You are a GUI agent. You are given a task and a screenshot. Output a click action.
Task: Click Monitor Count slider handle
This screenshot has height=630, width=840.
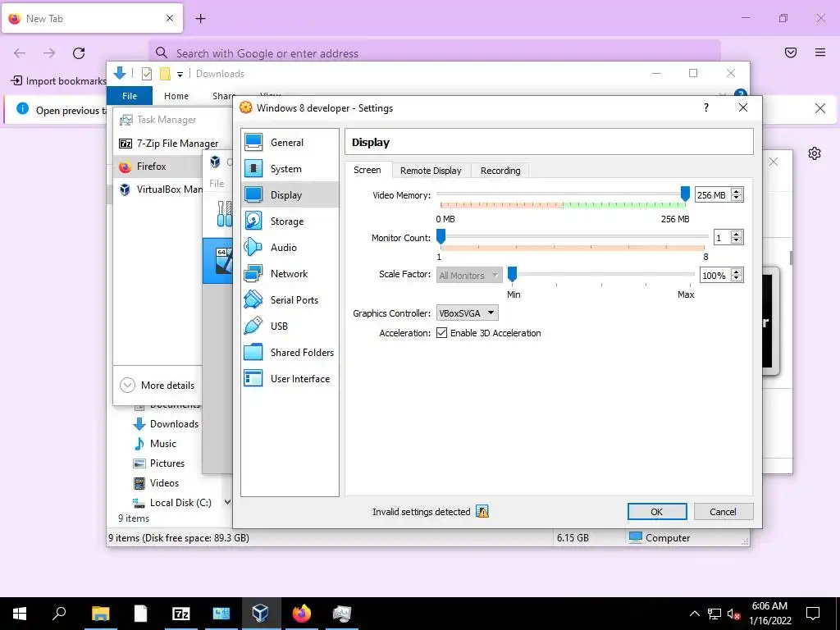point(441,236)
